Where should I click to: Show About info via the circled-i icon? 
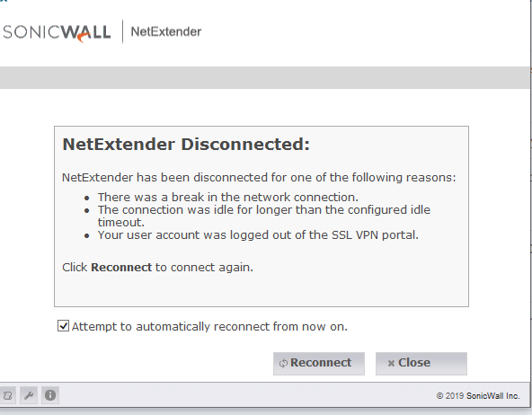coord(50,395)
